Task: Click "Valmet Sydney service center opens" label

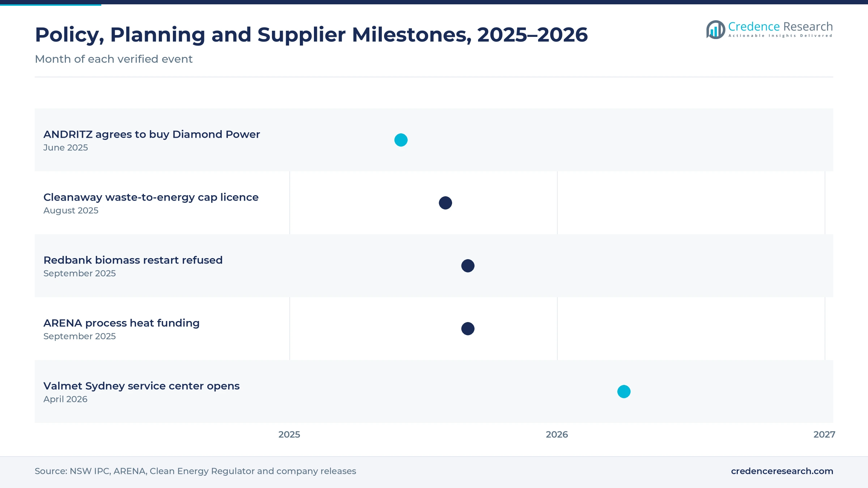Action: coord(141,386)
